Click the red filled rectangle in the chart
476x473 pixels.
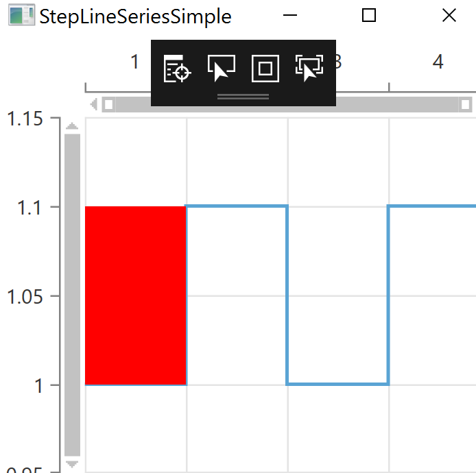tap(135, 295)
